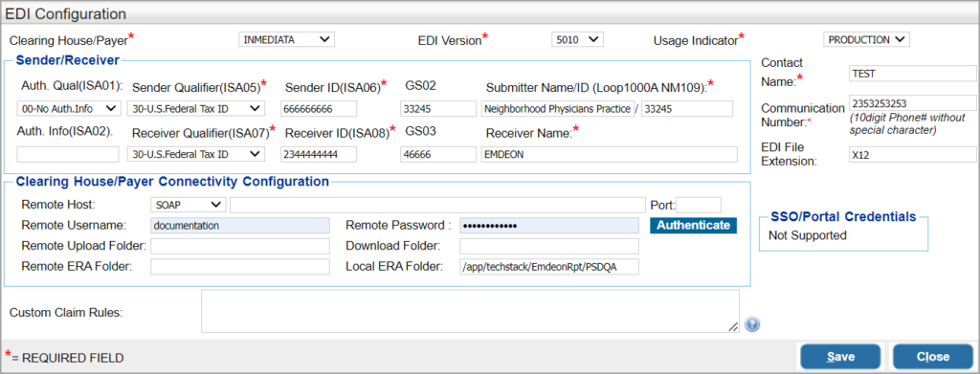Select the Remote Host SOAP protocol dropdown
The image size is (980, 374).
coord(189,204)
